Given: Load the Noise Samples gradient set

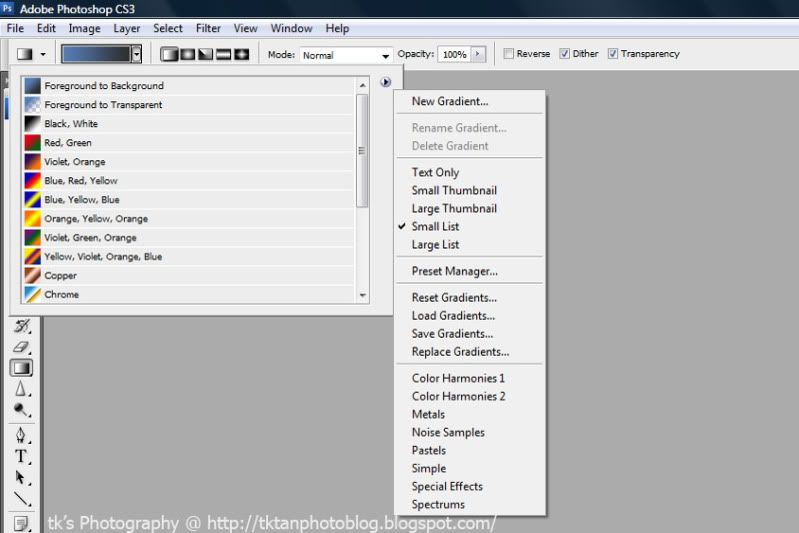Looking at the screenshot, I should point(470,433).
